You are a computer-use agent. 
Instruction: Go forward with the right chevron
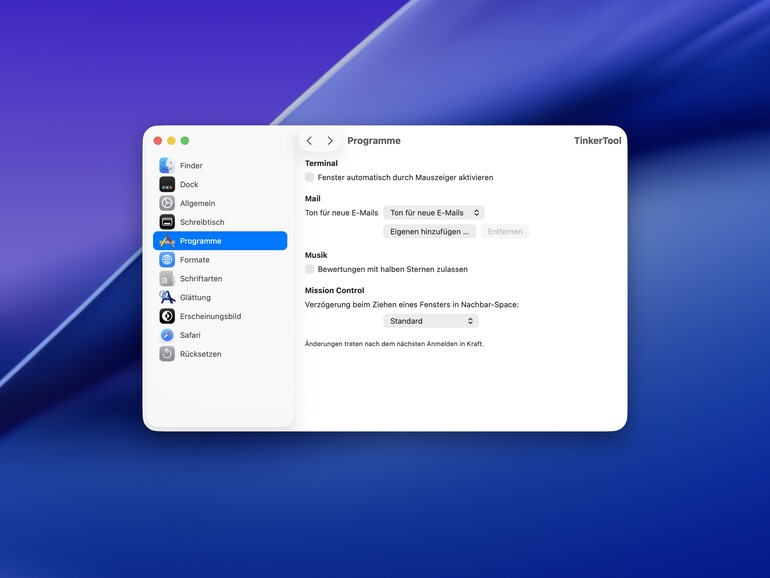[x=330, y=140]
